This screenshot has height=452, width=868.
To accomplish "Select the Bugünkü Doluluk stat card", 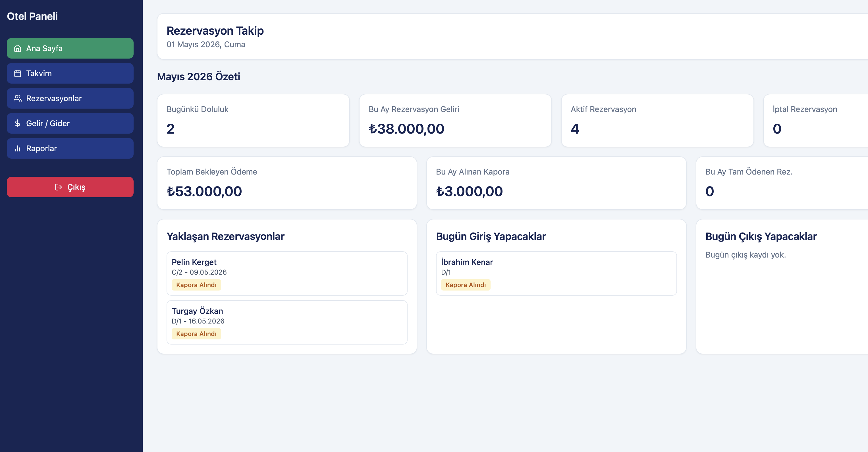I will (253, 120).
